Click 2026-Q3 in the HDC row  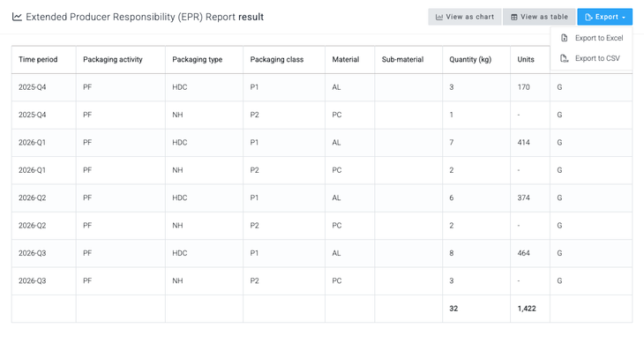tap(32, 253)
